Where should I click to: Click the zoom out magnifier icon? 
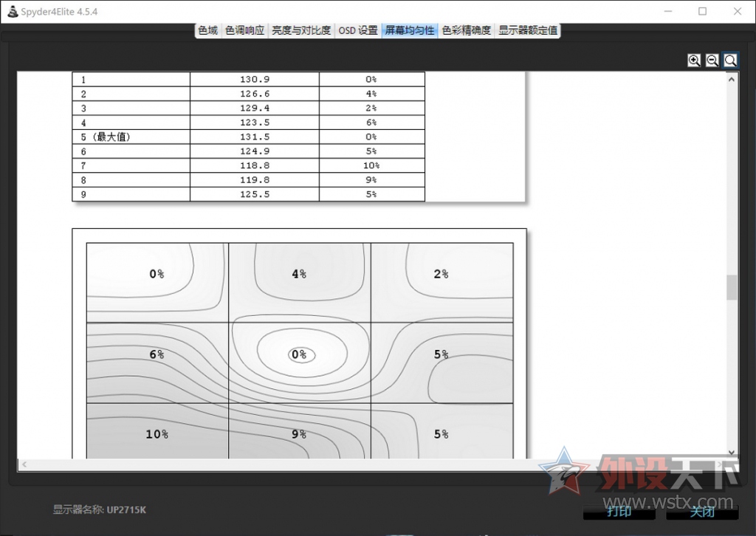tap(712, 61)
